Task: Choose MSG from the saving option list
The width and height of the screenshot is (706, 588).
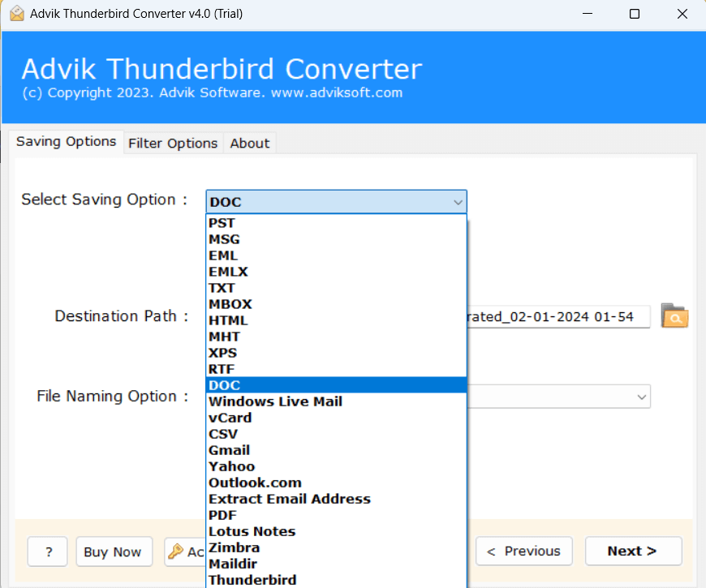Action: pyautogui.click(x=336, y=239)
